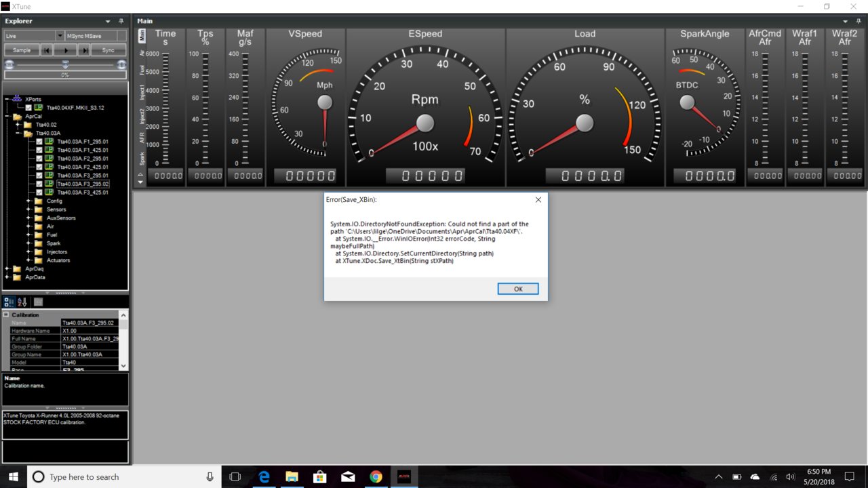Toggle checkbox for Tta40.04XF.MKII_S3.12
The width and height of the screenshot is (868, 488).
[x=28, y=107]
